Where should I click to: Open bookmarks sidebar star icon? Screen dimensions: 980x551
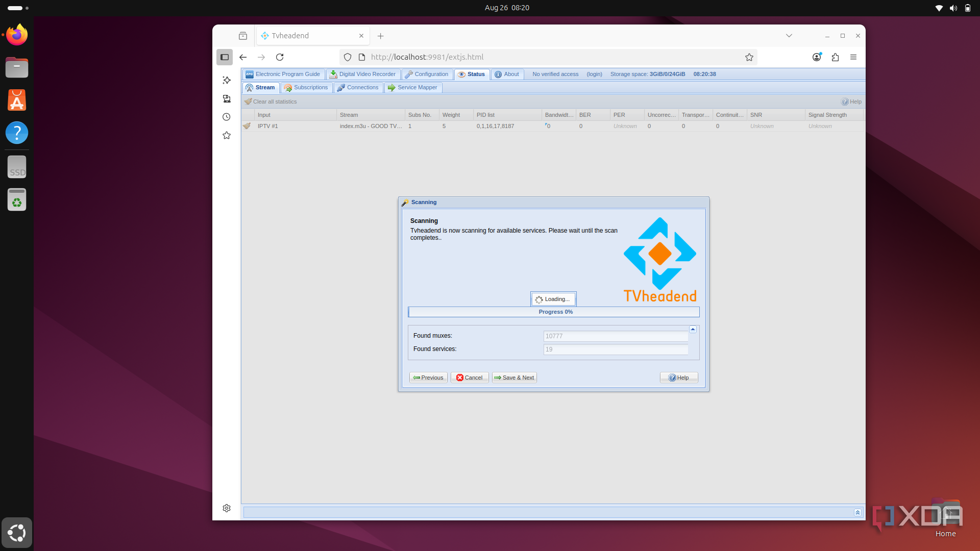[x=227, y=135]
